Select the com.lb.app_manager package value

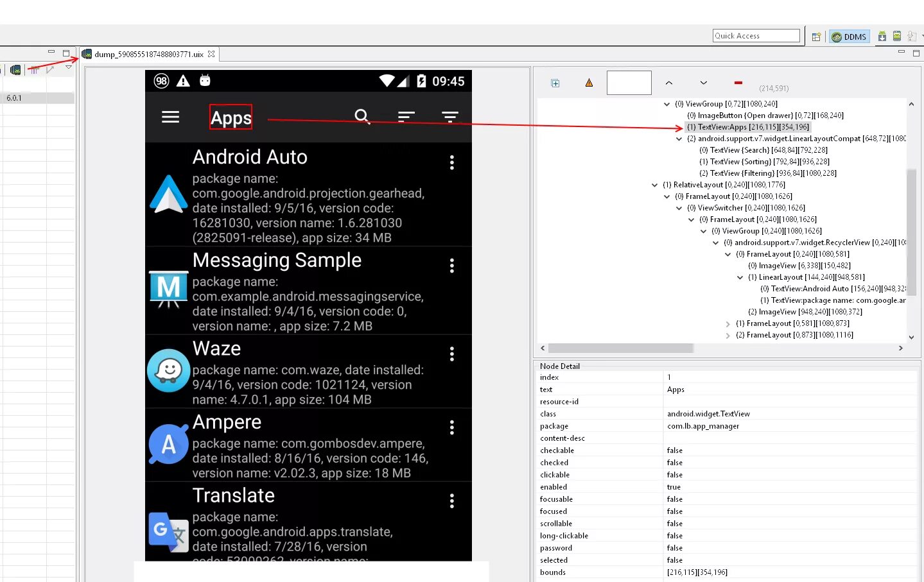703,426
